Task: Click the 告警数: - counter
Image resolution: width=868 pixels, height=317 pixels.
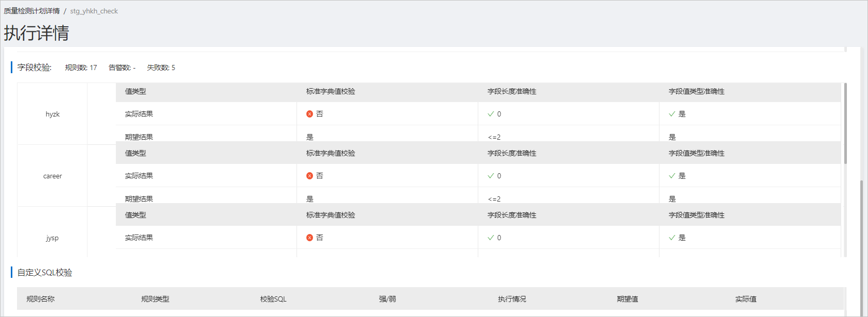Action: tap(122, 68)
